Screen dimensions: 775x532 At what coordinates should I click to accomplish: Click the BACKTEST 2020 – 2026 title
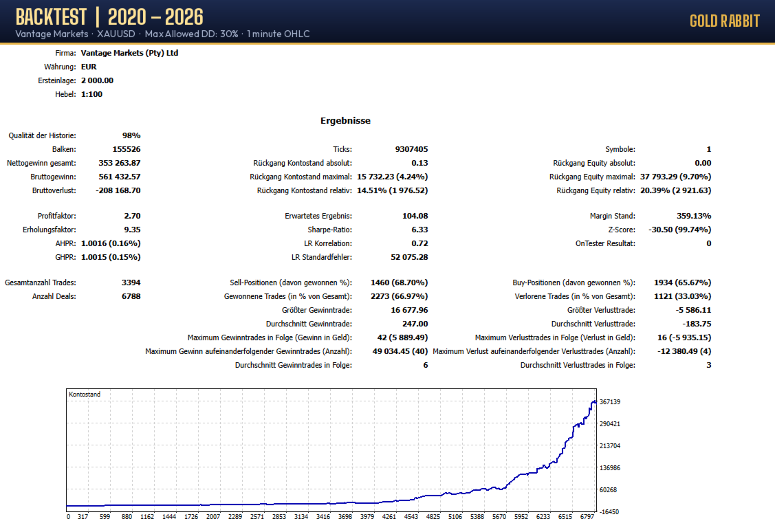pos(109,17)
